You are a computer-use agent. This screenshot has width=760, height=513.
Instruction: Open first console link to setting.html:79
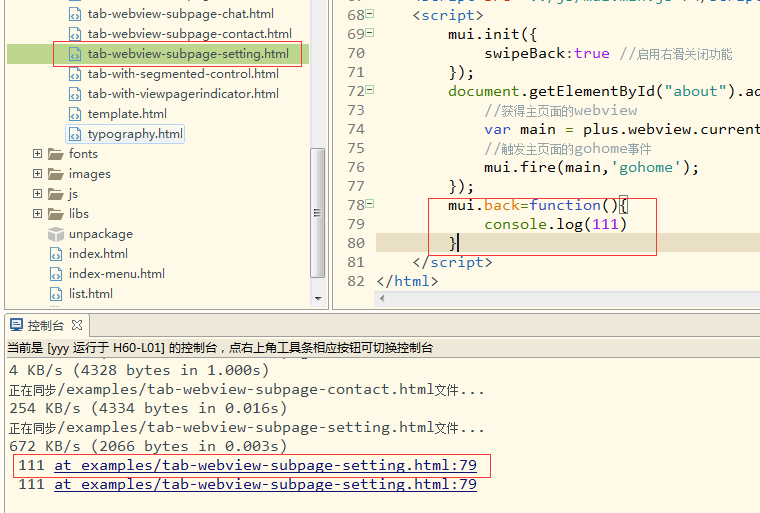[266, 465]
